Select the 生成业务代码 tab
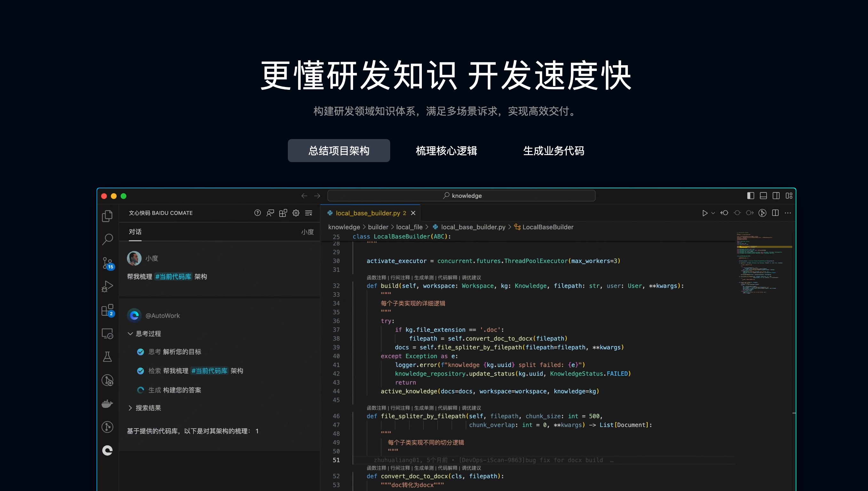868x491 pixels. (x=553, y=151)
